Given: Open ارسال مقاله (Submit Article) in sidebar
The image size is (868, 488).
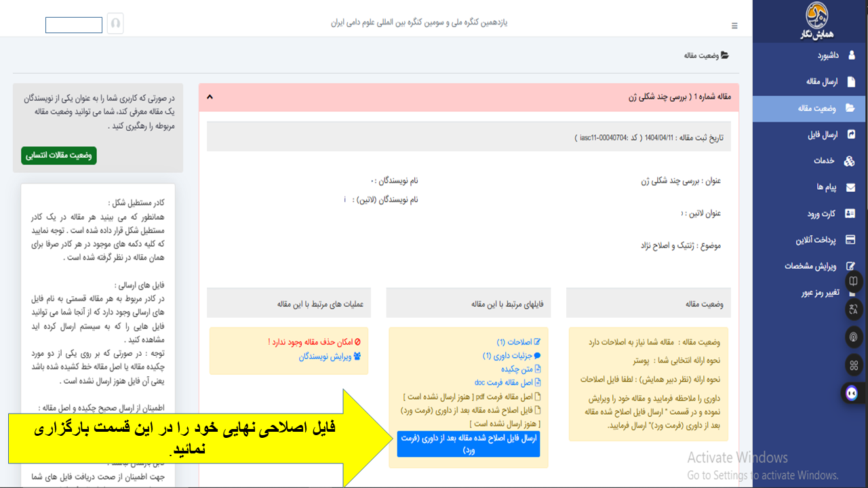Looking at the screenshot, I should 821,82.
